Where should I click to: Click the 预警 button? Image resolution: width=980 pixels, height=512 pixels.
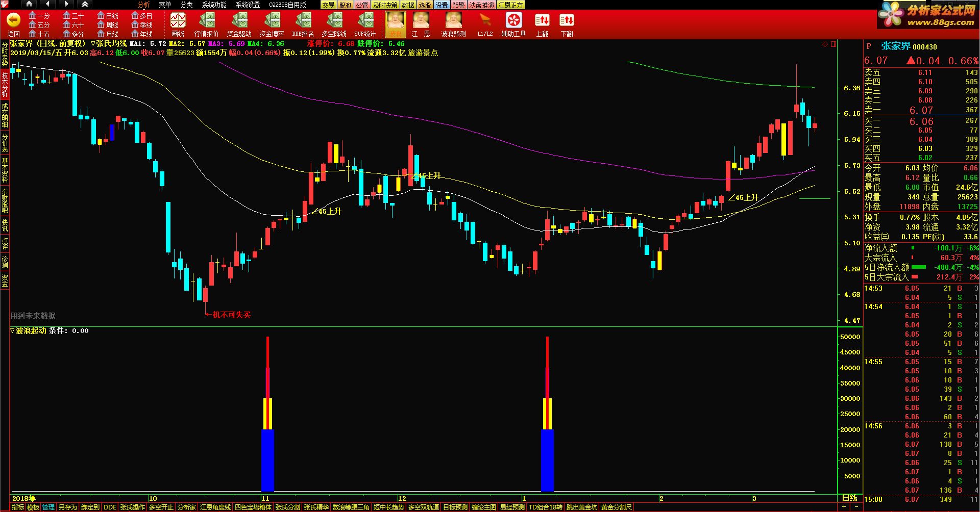pyautogui.click(x=458, y=5)
